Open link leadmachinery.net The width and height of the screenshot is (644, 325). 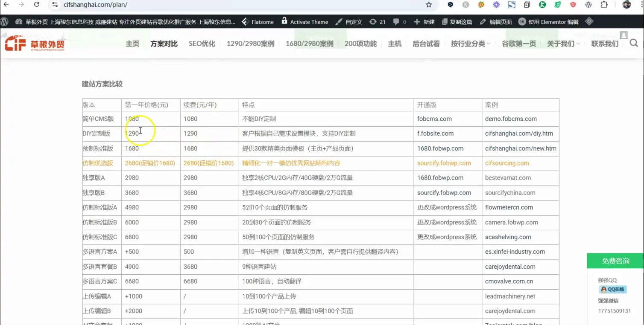[510, 296]
